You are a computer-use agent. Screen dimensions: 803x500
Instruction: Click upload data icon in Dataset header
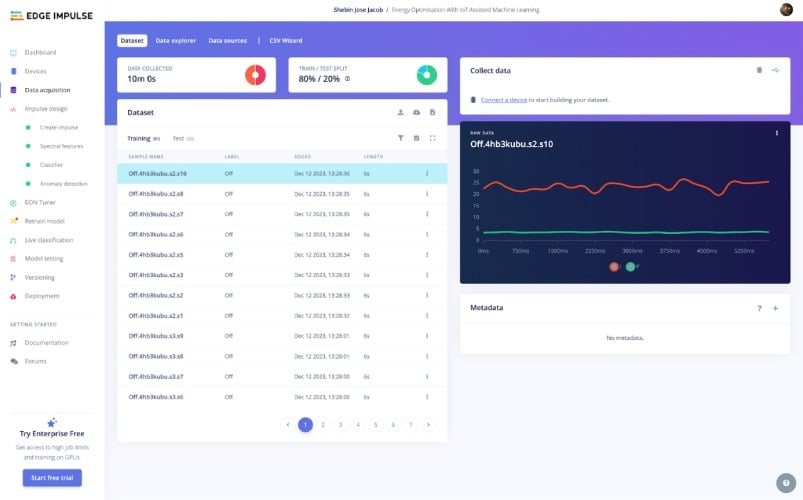400,112
